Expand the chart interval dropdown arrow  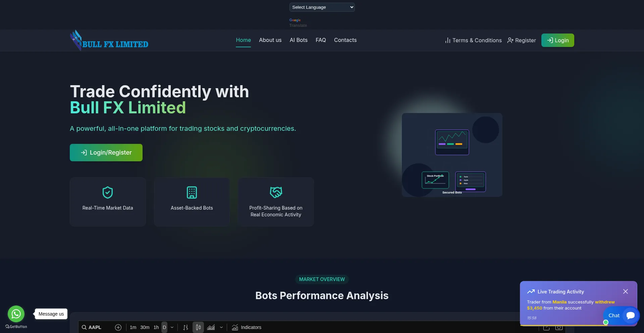point(172,327)
